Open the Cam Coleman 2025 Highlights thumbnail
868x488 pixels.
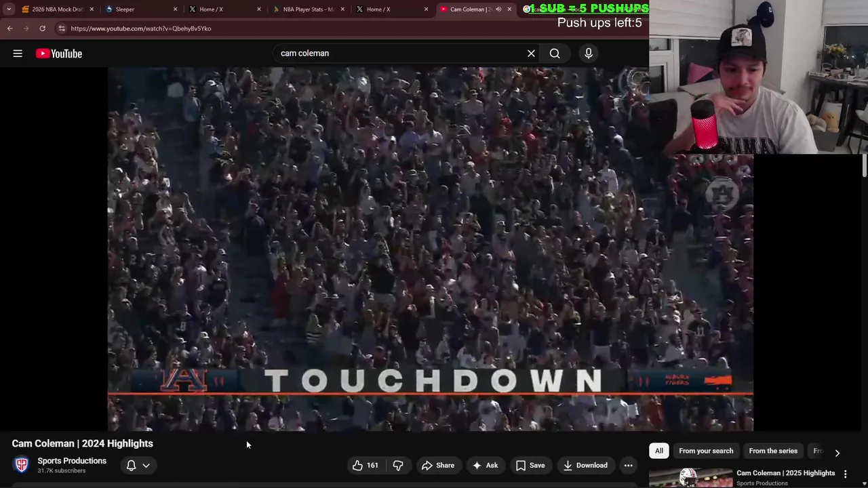point(690,478)
